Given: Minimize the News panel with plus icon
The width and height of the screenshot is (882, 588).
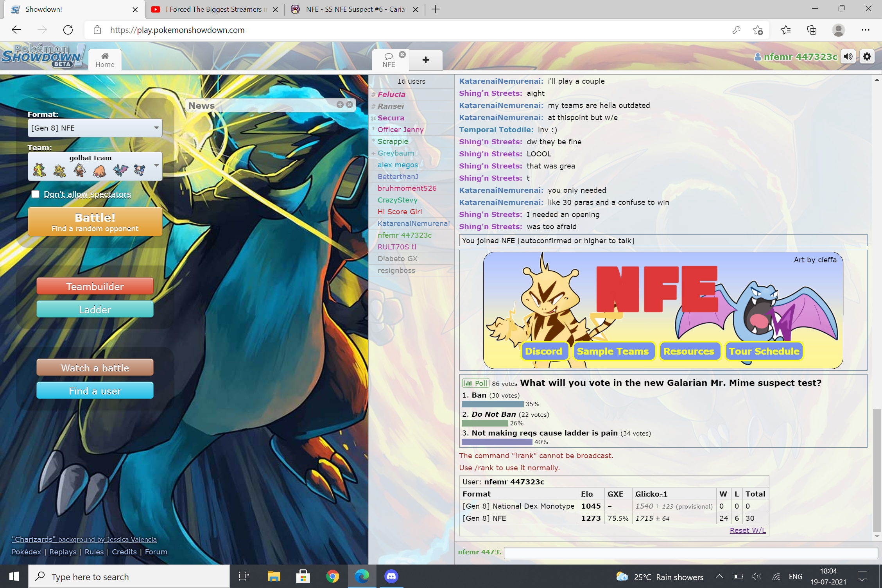Looking at the screenshot, I should (340, 104).
